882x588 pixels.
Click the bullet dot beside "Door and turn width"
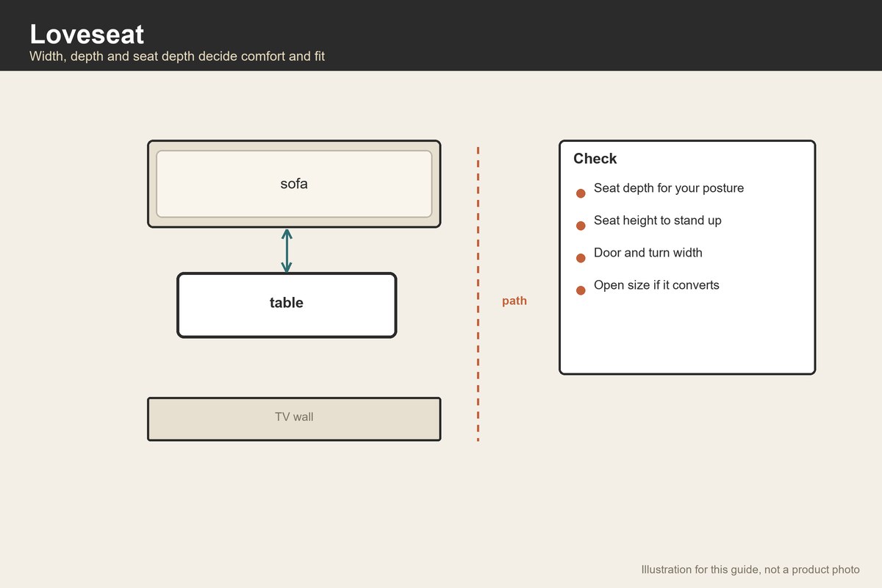pyautogui.click(x=581, y=258)
